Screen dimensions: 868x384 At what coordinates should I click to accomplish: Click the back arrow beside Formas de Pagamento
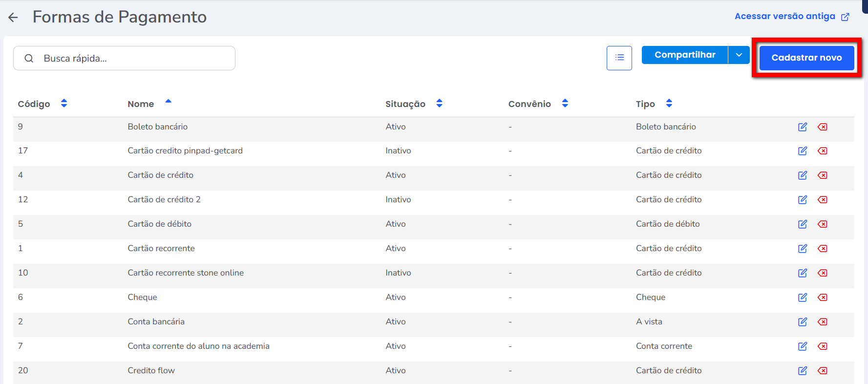pyautogui.click(x=13, y=18)
